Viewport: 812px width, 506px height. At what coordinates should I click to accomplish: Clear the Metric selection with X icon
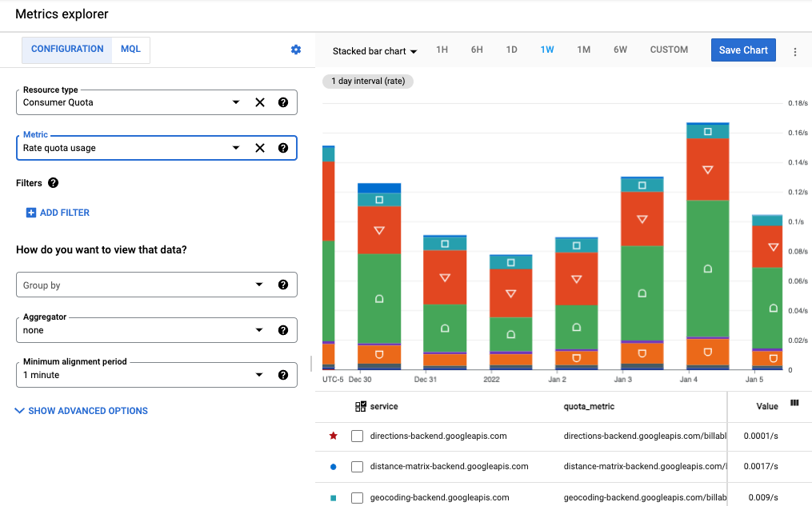259,148
